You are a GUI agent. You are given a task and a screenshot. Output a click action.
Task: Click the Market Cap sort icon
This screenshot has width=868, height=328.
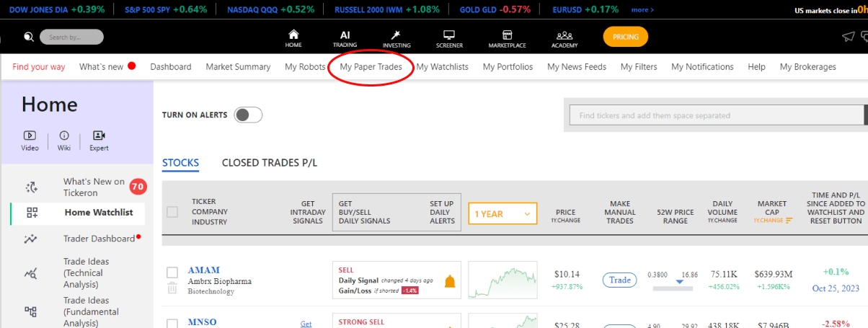(x=789, y=221)
